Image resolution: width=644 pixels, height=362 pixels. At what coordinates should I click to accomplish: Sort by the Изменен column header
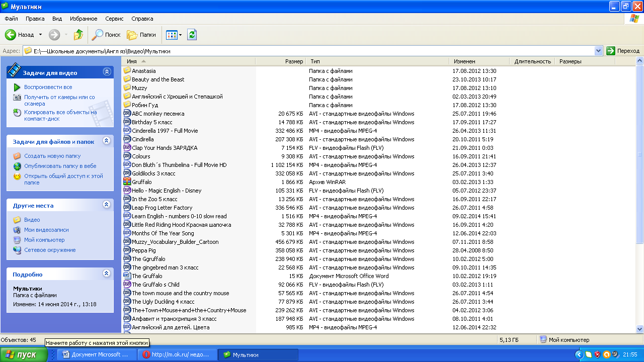[x=479, y=61]
